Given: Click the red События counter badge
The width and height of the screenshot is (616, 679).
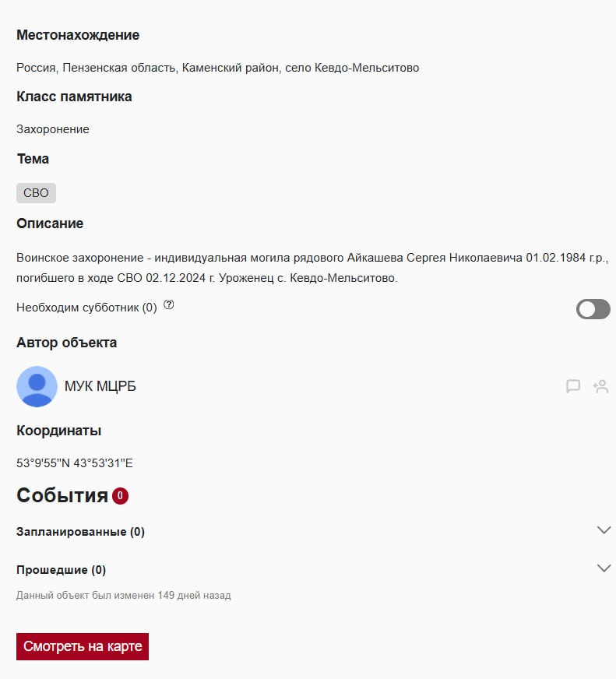Looking at the screenshot, I should [x=120, y=496].
